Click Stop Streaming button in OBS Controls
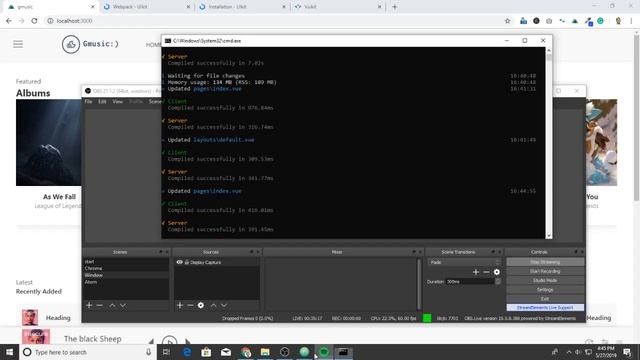Image resolution: width=640 pixels, height=360 pixels. (x=545, y=262)
